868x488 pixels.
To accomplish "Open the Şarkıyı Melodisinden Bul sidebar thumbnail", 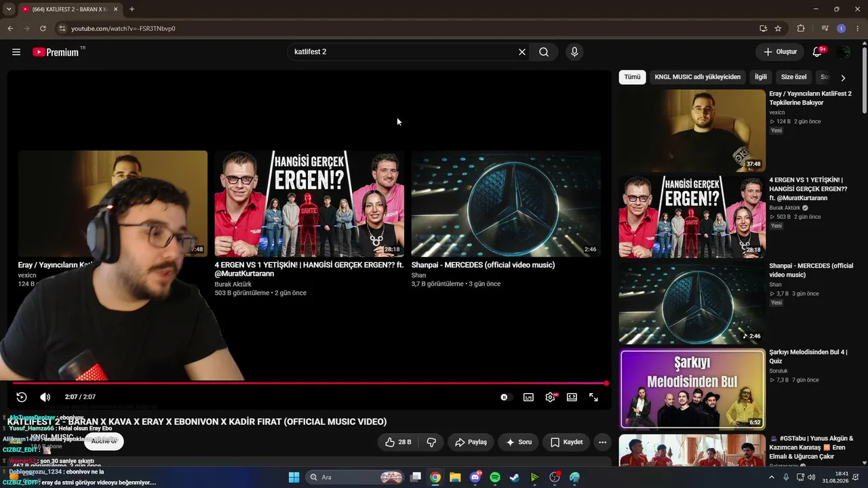I will tap(692, 389).
